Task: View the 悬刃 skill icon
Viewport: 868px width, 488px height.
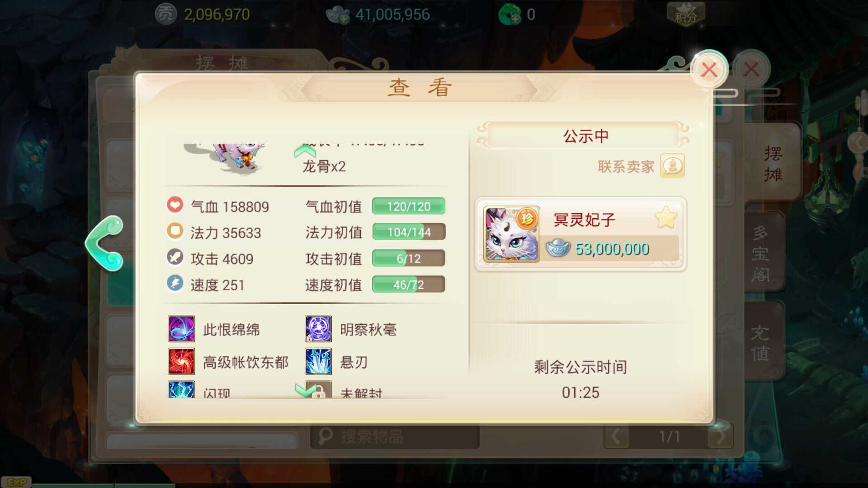Action: pyautogui.click(x=318, y=361)
